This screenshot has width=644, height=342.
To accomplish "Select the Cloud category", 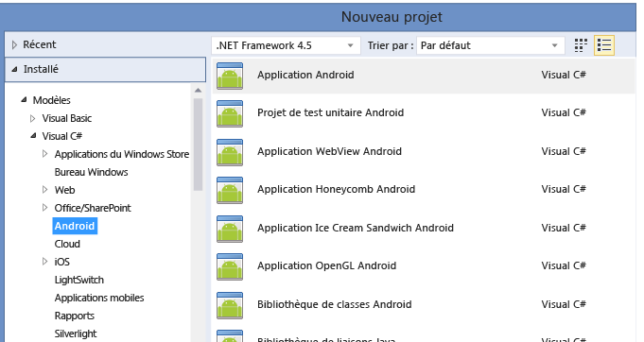I will pyautogui.click(x=67, y=244).
